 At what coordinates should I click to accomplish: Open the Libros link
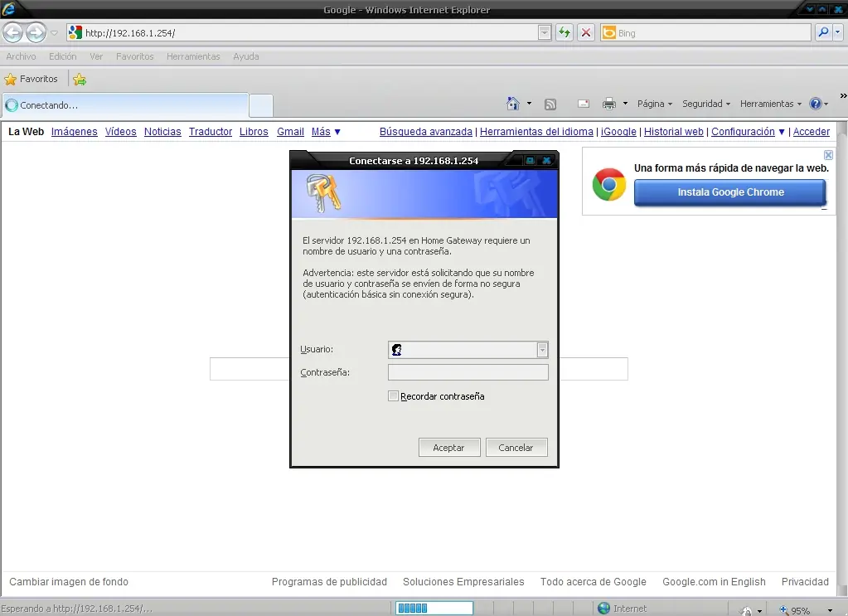click(254, 132)
